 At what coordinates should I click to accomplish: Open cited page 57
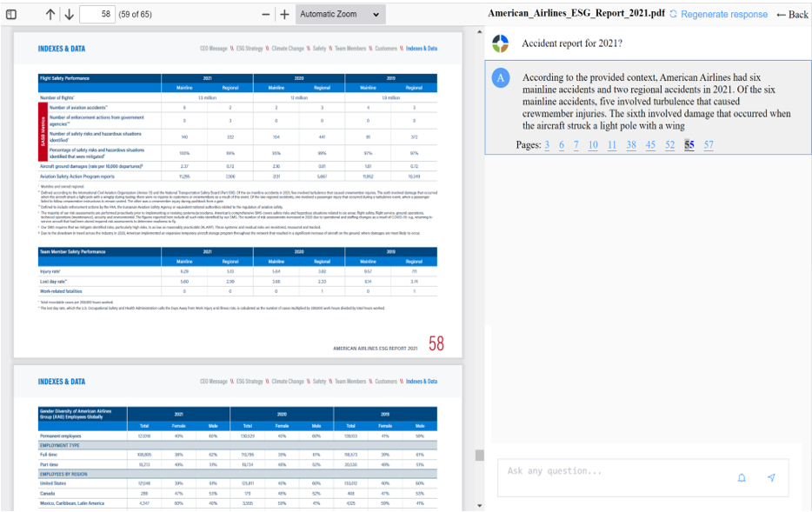click(709, 145)
